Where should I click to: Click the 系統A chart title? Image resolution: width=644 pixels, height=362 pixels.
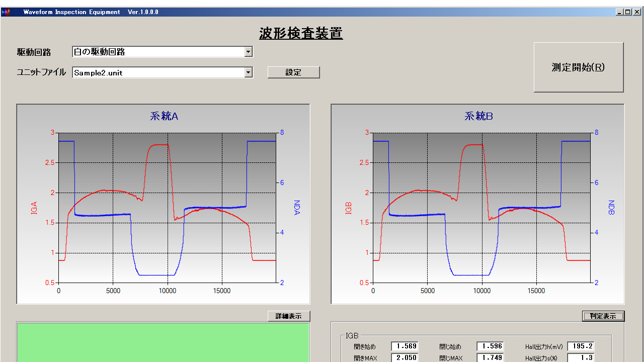(x=164, y=116)
